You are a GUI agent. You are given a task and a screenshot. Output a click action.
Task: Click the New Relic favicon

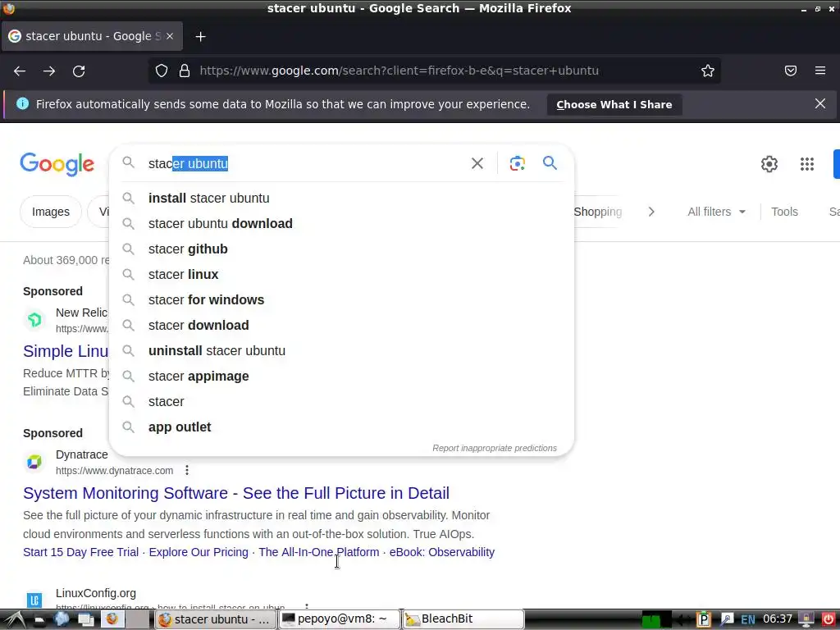coord(34,320)
